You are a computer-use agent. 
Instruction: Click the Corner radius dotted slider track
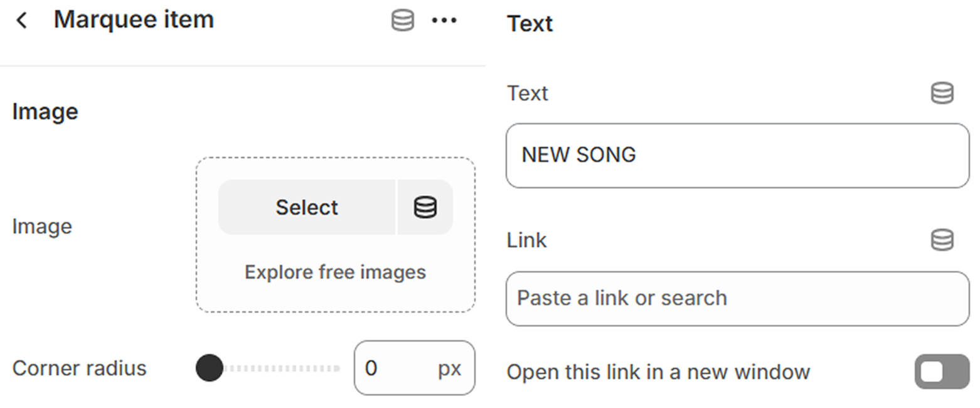pos(282,368)
